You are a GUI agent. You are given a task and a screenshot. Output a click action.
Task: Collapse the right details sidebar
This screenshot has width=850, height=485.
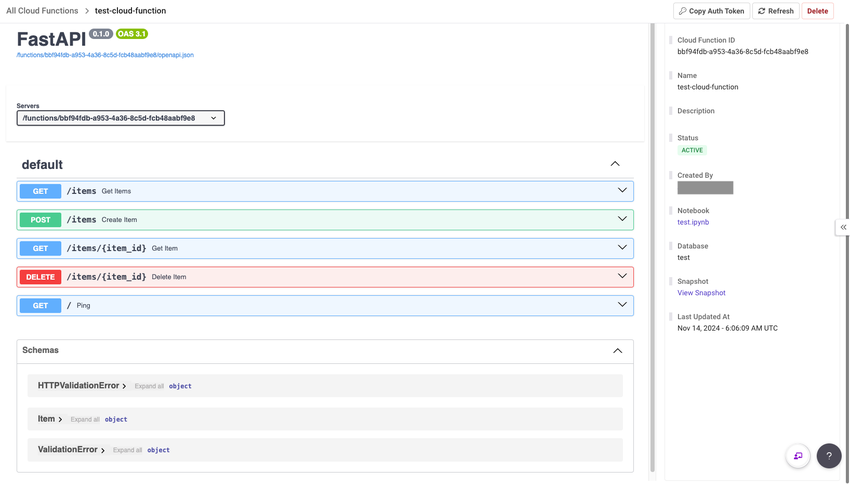pyautogui.click(x=843, y=227)
